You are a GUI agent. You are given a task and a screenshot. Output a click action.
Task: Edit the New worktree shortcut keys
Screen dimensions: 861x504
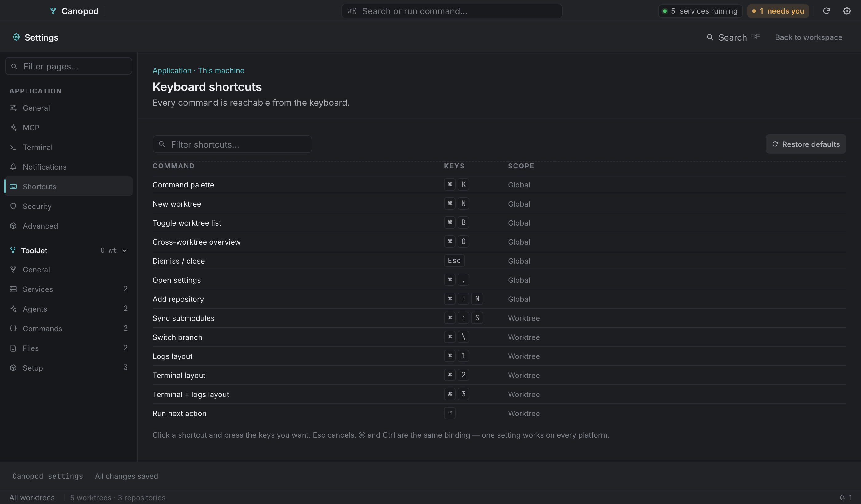456,203
